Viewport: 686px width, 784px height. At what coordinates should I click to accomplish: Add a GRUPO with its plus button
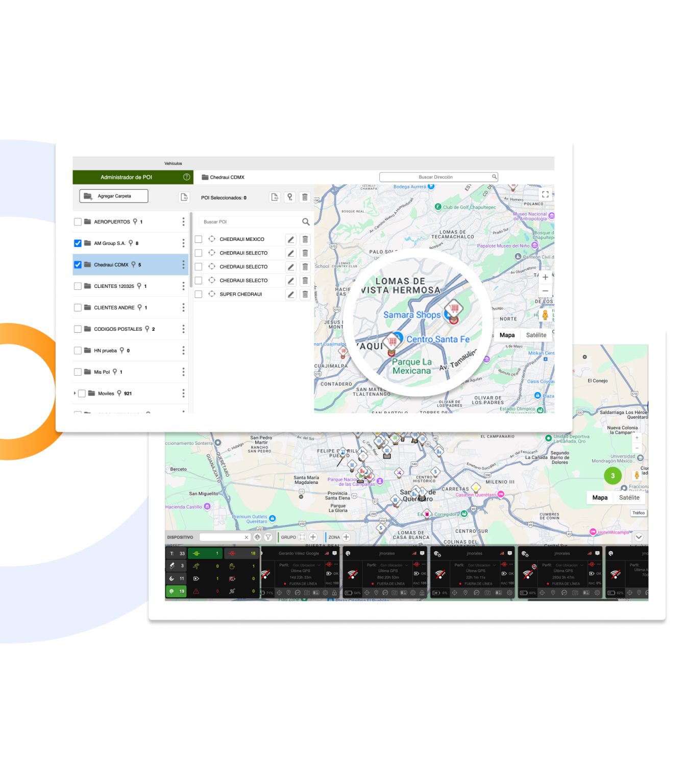click(x=313, y=537)
